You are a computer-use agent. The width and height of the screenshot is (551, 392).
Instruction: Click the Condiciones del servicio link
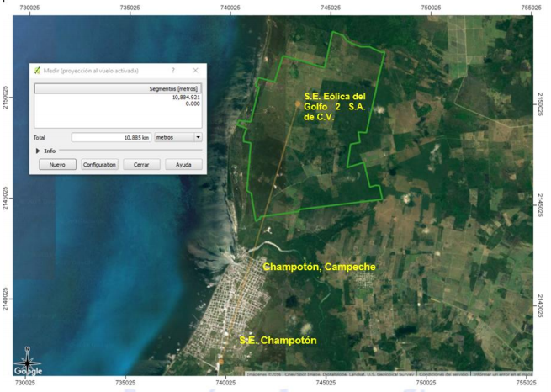[443, 374]
